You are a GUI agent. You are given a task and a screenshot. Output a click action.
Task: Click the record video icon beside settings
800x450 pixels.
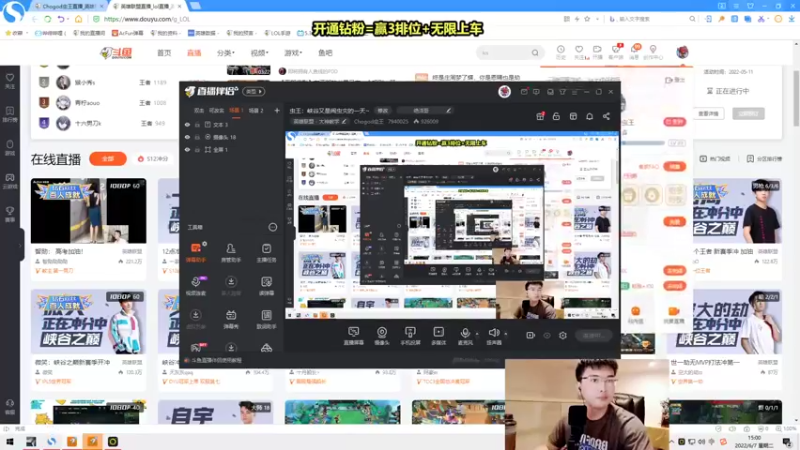[530, 335]
